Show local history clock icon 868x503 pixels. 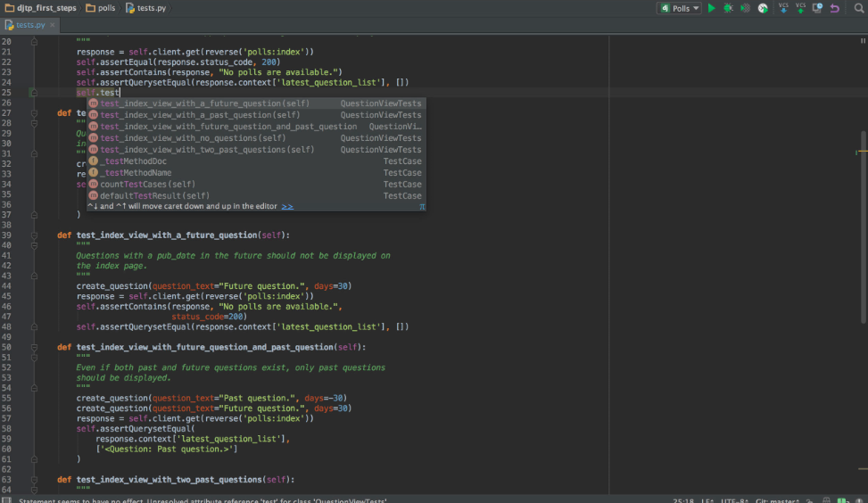[x=818, y=8]
